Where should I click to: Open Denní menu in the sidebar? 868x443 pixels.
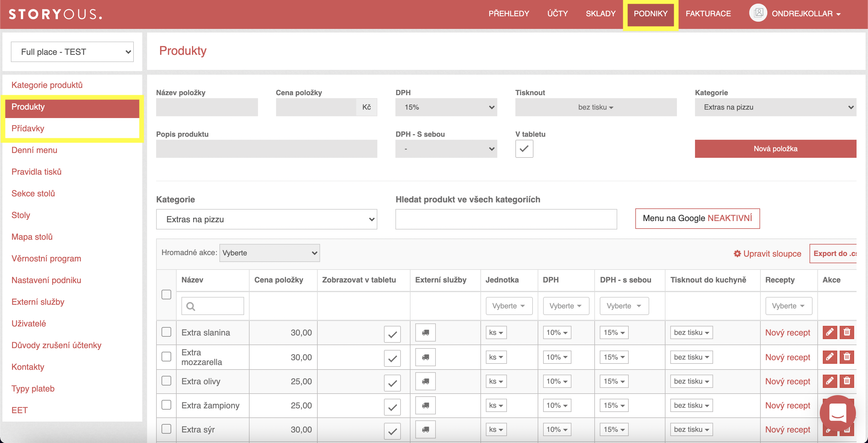pyautogui.click(x=34, y=150)
